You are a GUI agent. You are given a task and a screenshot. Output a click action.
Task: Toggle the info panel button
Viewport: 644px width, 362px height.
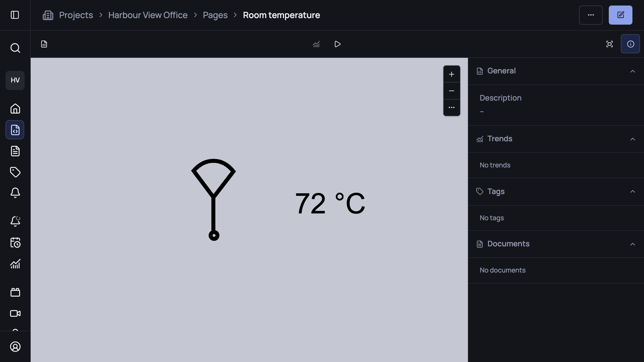[630, 44]
